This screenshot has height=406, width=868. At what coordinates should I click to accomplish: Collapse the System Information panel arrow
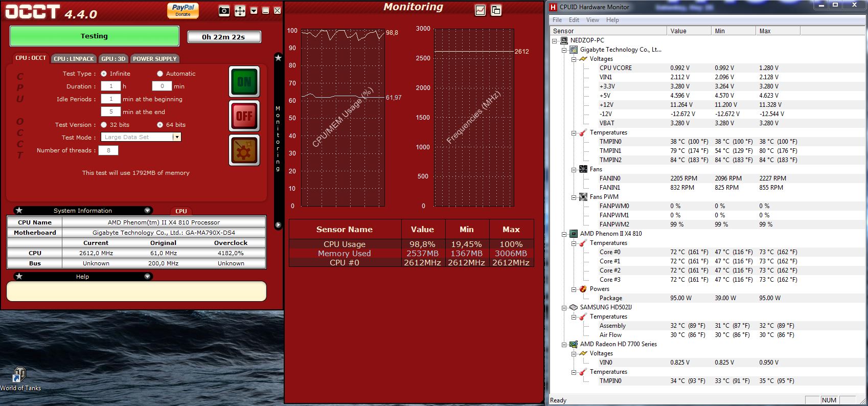(x=147, y=211)
